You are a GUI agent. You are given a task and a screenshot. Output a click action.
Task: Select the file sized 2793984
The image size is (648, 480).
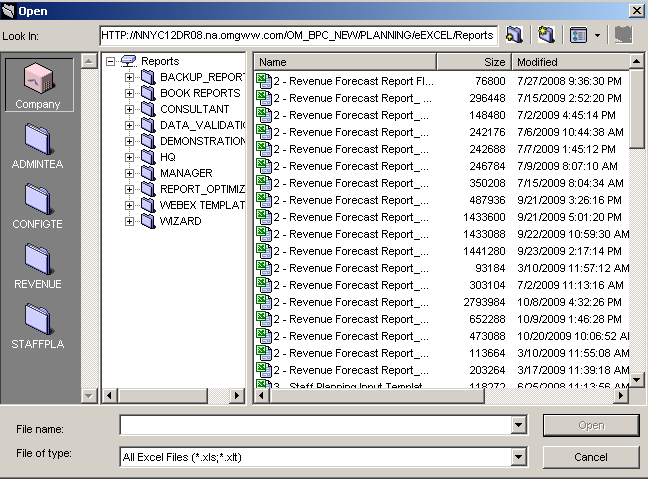coord(344,302)
